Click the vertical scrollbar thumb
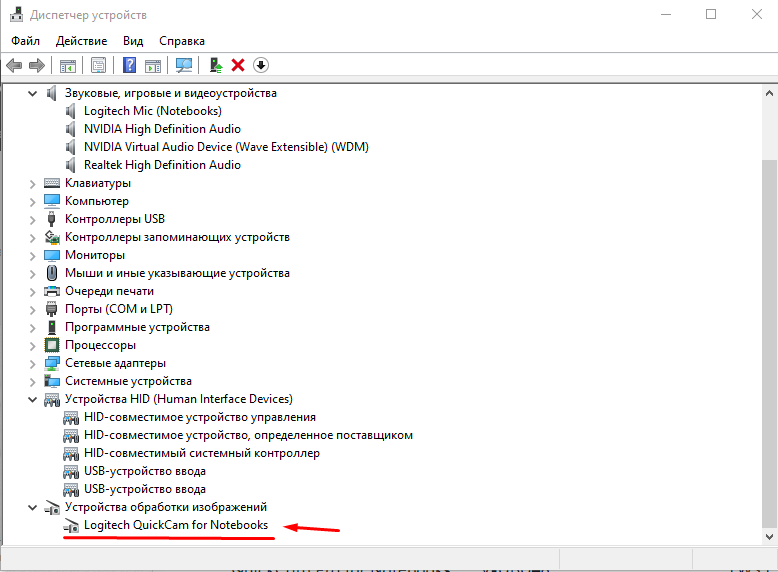778x572 pixels. click(769, 344)
